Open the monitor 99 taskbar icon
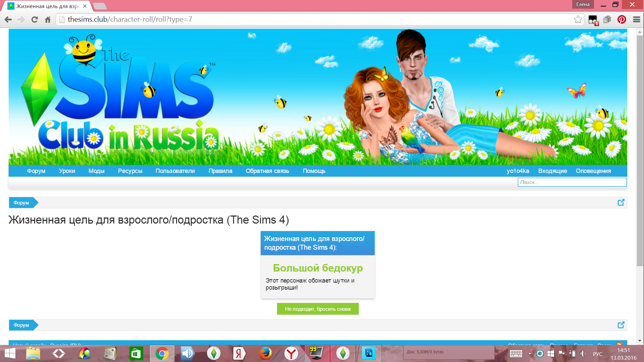The height and width of the screenshot is (362, 644). 316,353
